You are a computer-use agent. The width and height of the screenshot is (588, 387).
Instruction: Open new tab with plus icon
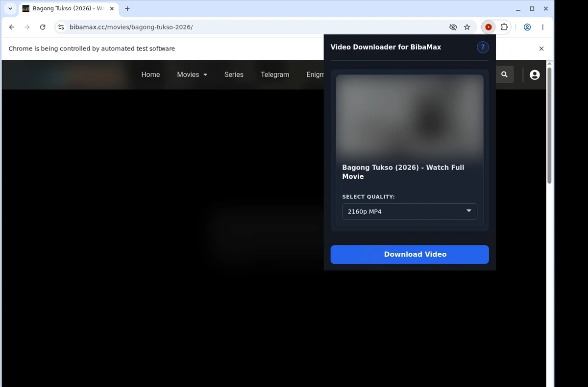pyautogui.click(x=127, y=9)
